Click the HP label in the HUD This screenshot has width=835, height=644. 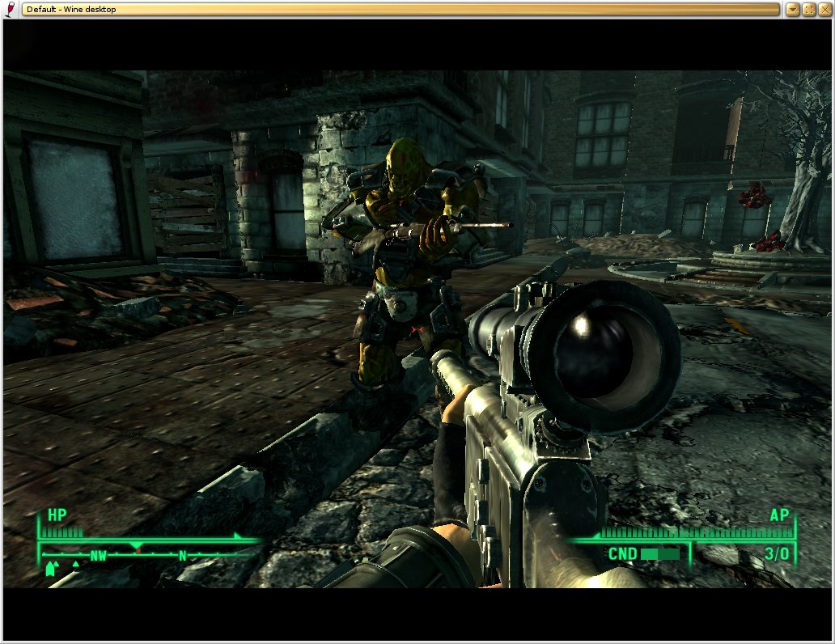tap(57, 515)
